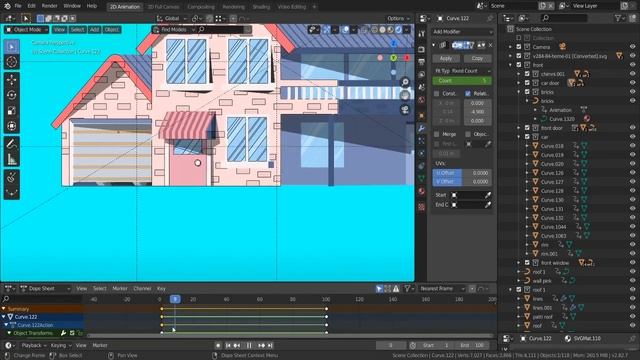
Task: Jump to the start frame
Action: pos(228,345)
